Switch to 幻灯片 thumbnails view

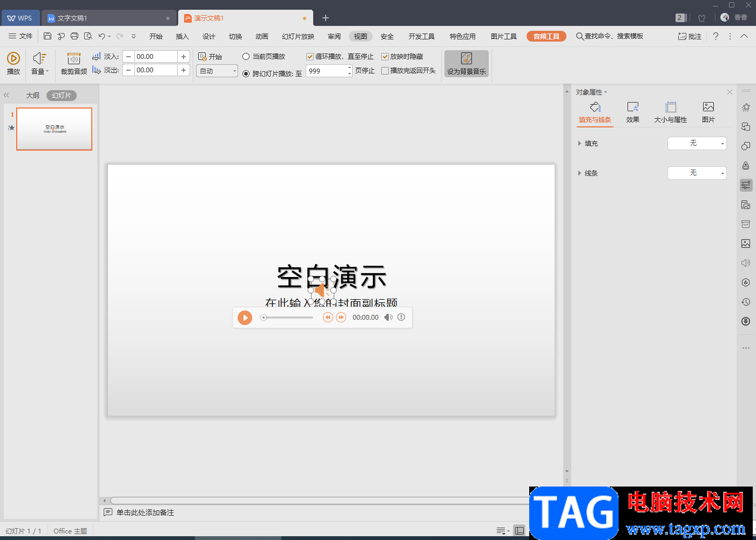click(62, 95)
